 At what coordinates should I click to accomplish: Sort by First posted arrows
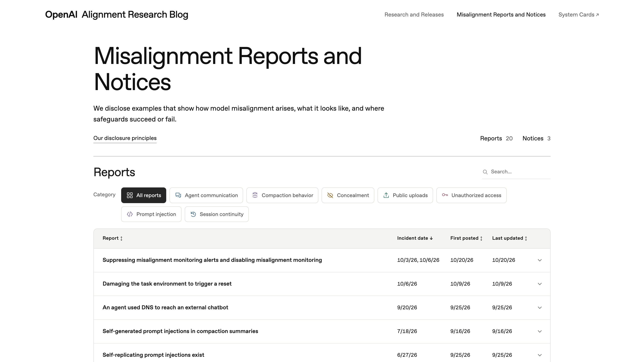(x=481, y=238)
